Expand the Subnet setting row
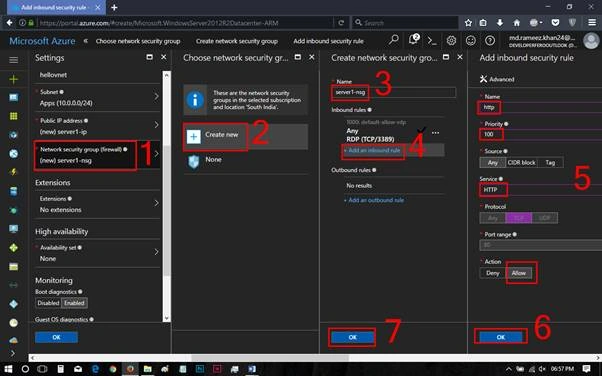 pos(98,98)
